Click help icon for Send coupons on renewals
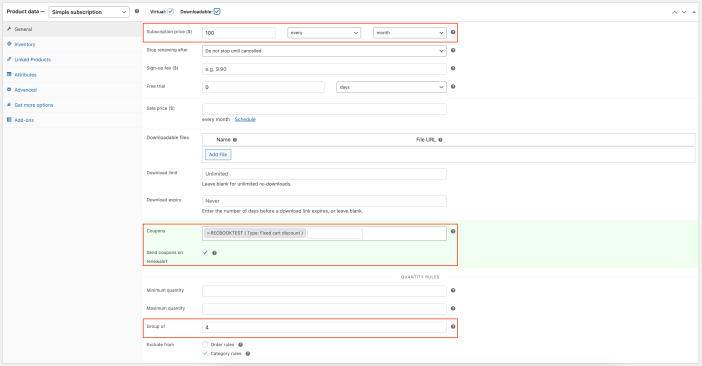 tap(214, 253)
